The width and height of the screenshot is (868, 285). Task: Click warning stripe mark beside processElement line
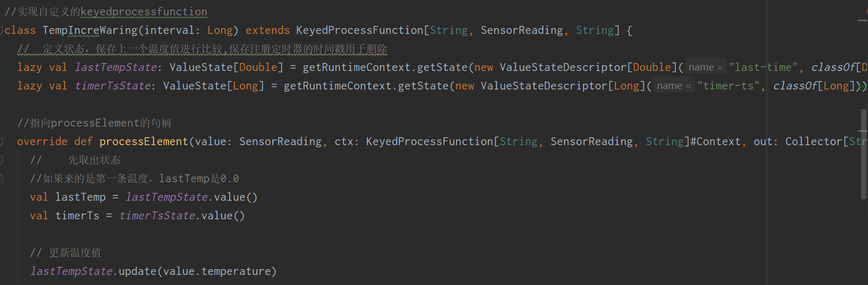coord(863,130)
